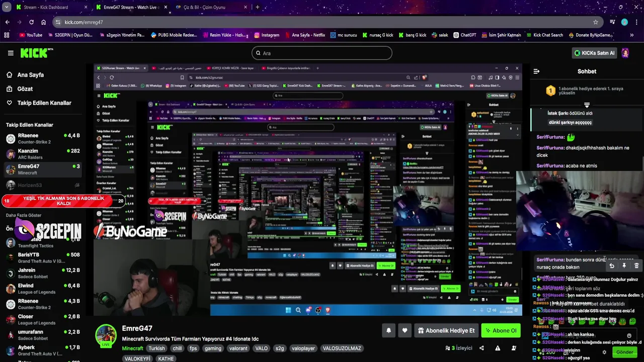Expand 'Daha Fazla Göster' in sidebar
Viewport: 644px width, 362px height.
coord(24,215)
